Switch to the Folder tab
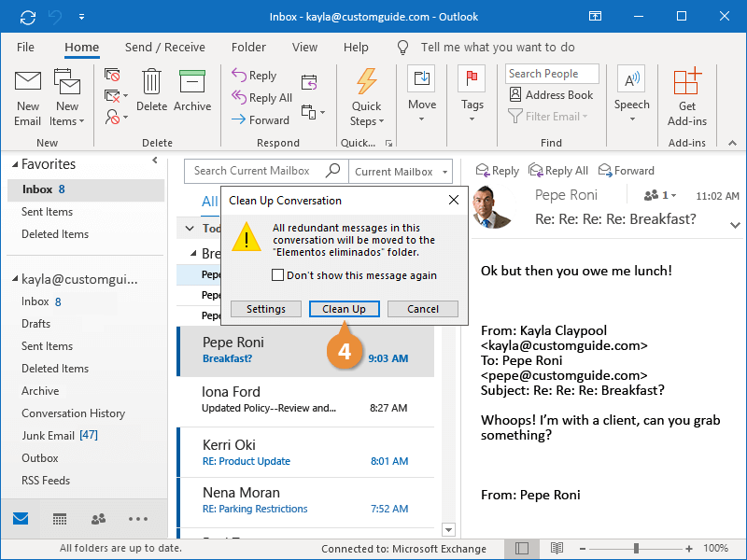The width and height of the screenshot is (747, 560). (248, 48)
